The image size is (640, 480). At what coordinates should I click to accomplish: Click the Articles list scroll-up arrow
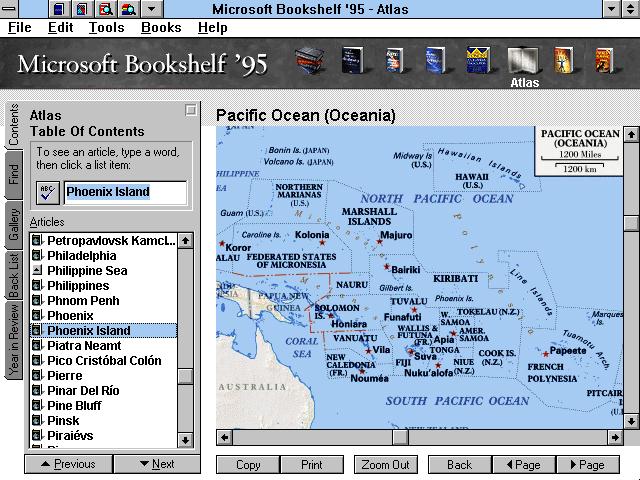185,241
